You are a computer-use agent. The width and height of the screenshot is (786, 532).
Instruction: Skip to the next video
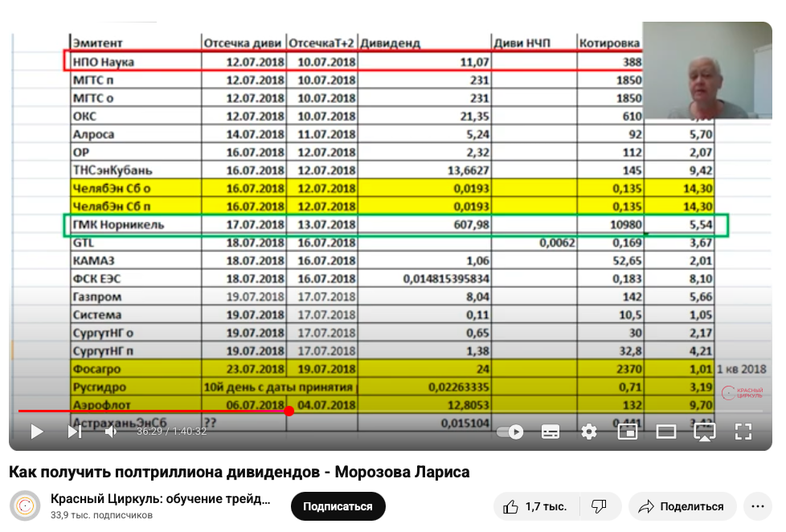(x=75, y=432)
